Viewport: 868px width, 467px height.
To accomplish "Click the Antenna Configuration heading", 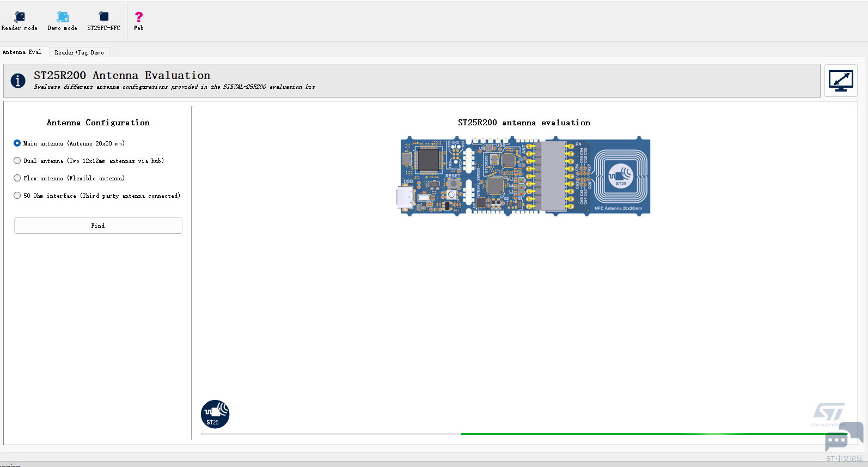I will point(98,123).
